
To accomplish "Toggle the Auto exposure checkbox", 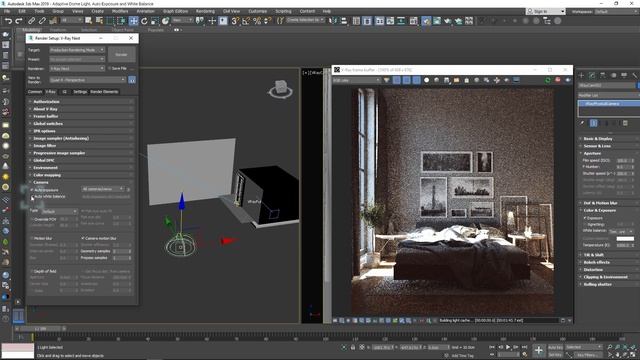I will pyautogui.click(x=32, y=190).
